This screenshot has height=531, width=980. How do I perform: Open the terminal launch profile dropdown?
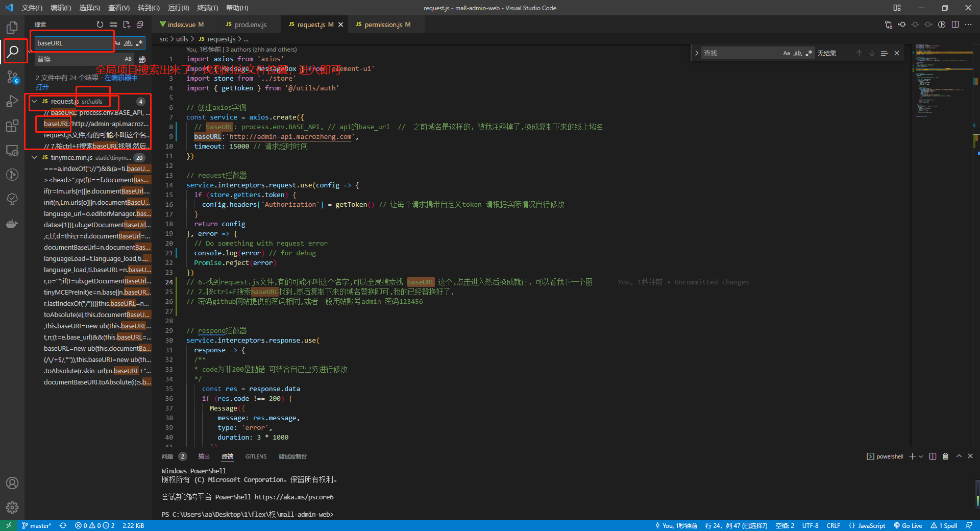pos(921,456)
